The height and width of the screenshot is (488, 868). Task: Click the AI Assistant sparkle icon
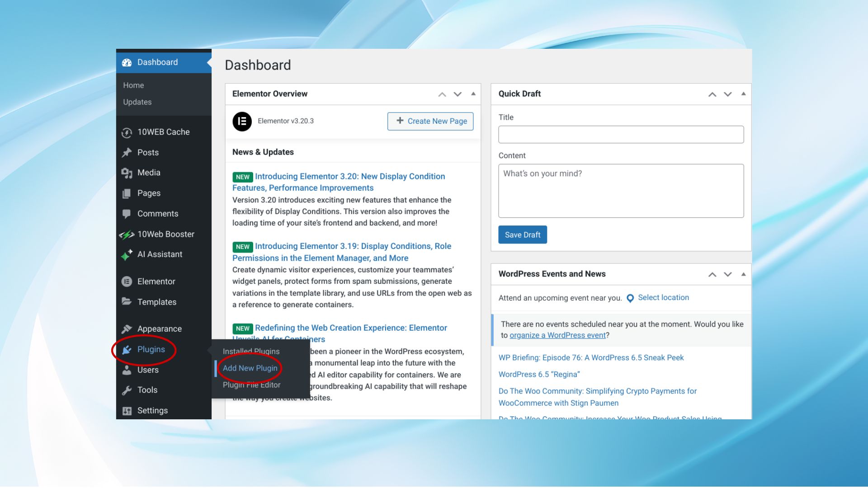[127, 255]
